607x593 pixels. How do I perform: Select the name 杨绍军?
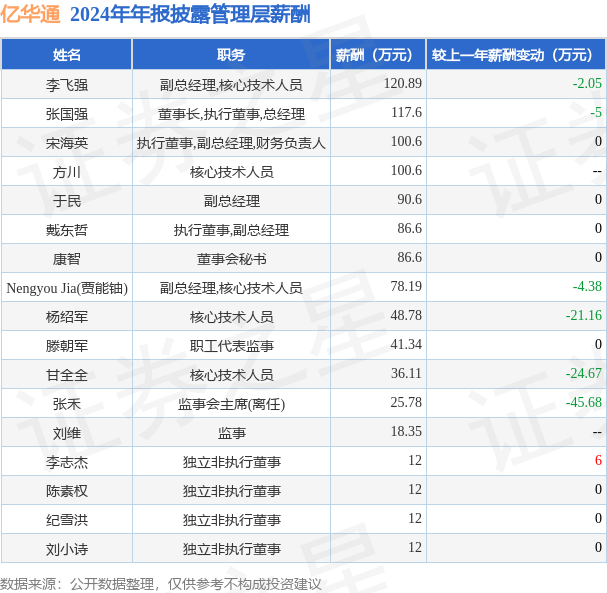(x=67, y=317)
